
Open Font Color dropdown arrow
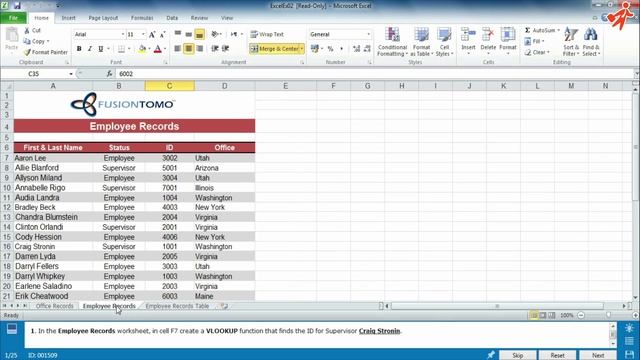coord(165,49)
